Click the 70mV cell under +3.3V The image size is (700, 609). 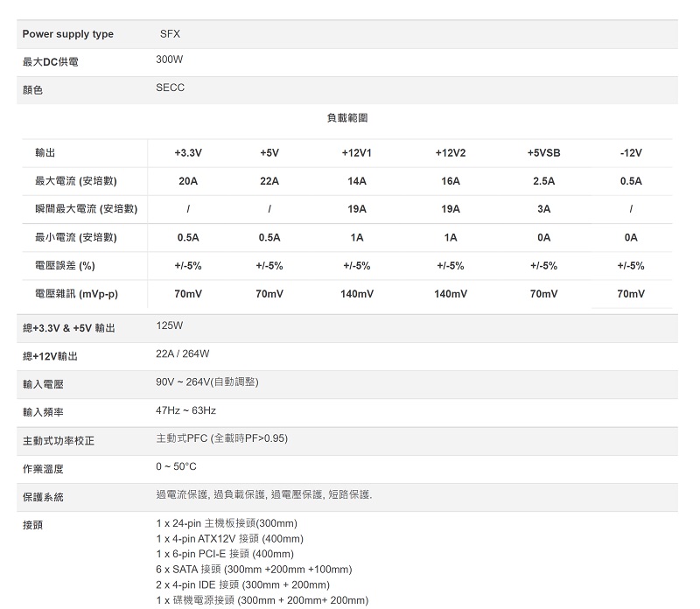(x=188, y=294)
